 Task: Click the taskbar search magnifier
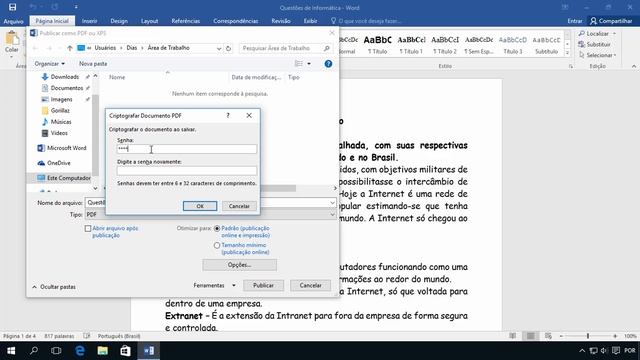[34, 351]
